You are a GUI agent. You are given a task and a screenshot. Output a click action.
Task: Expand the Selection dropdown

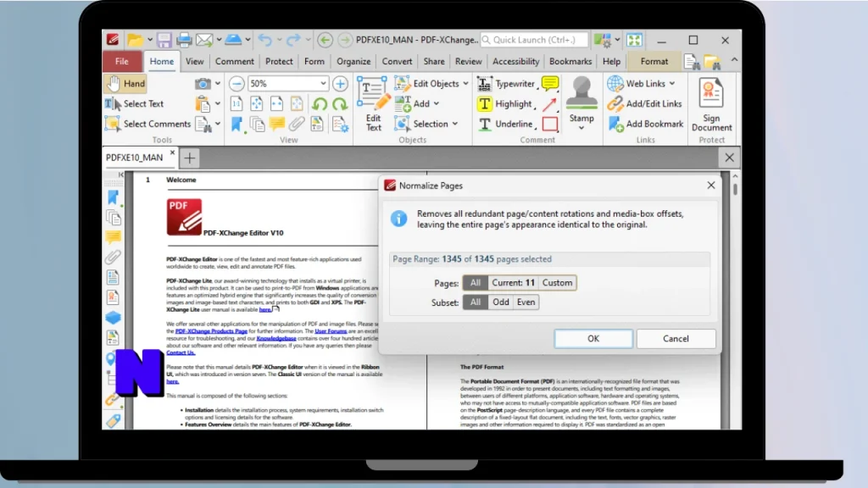(455, 124)
